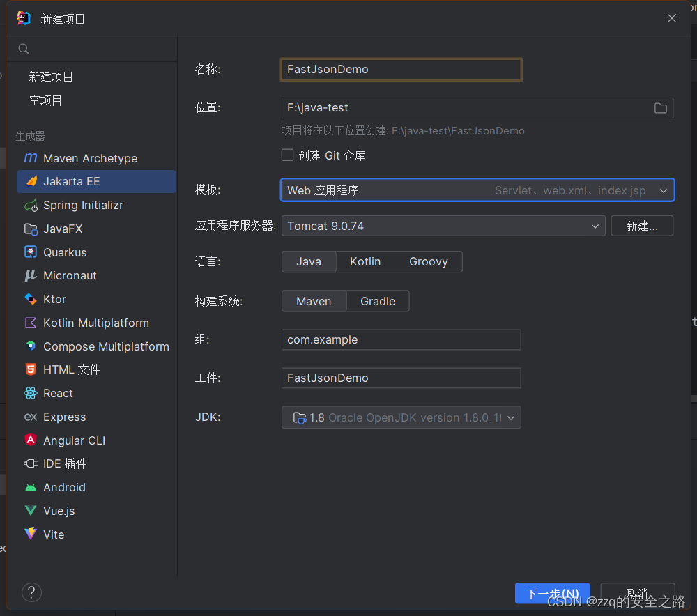Click the Kotlin Multiplatform icon
697x616 pixels.
click(x=31, y=323)
